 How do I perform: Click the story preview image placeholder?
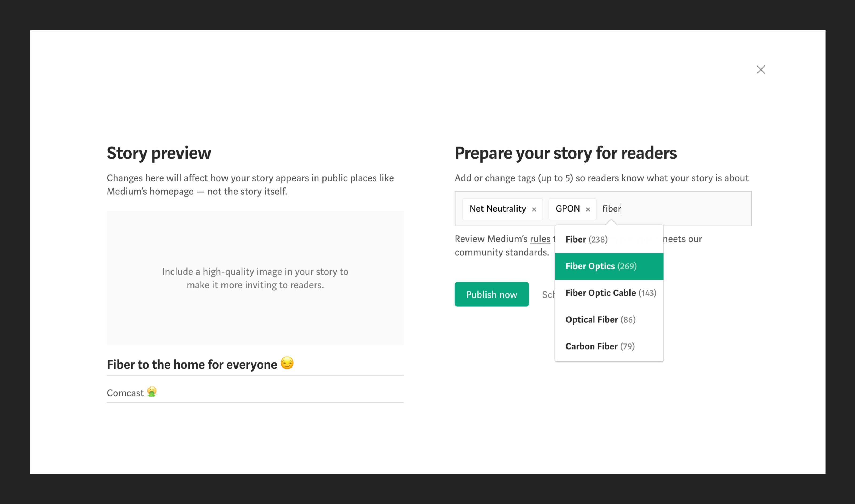pos(255,278)
